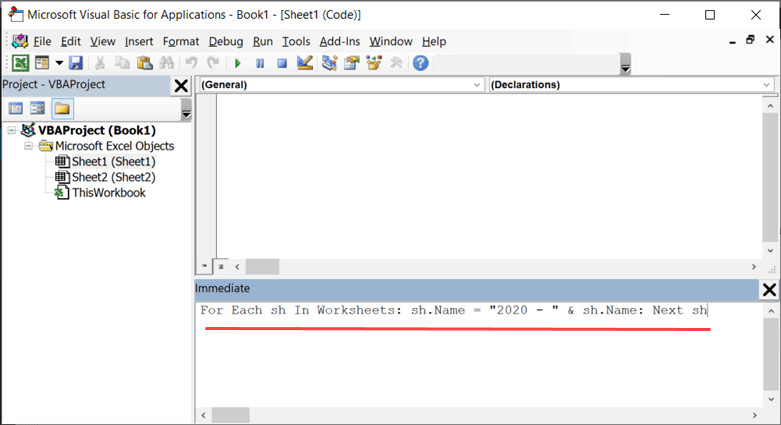Open Properties Window toolbar icon
This screenshot has width=781, height=425.
[352, 63]
